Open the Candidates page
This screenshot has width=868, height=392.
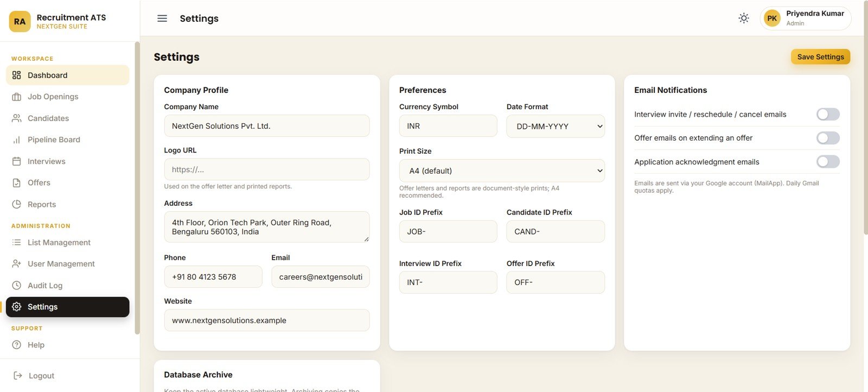click(68, 118)
